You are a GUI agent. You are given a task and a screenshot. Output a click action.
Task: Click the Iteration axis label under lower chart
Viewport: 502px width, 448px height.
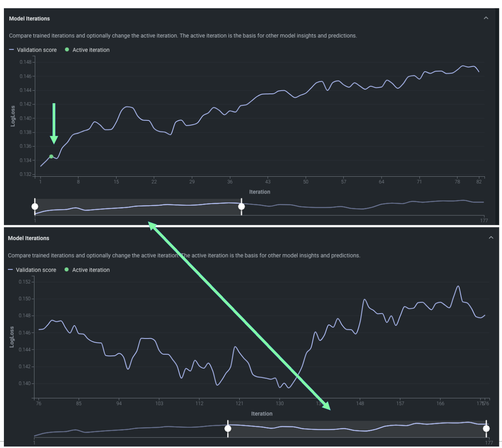(x=262, y=414)
